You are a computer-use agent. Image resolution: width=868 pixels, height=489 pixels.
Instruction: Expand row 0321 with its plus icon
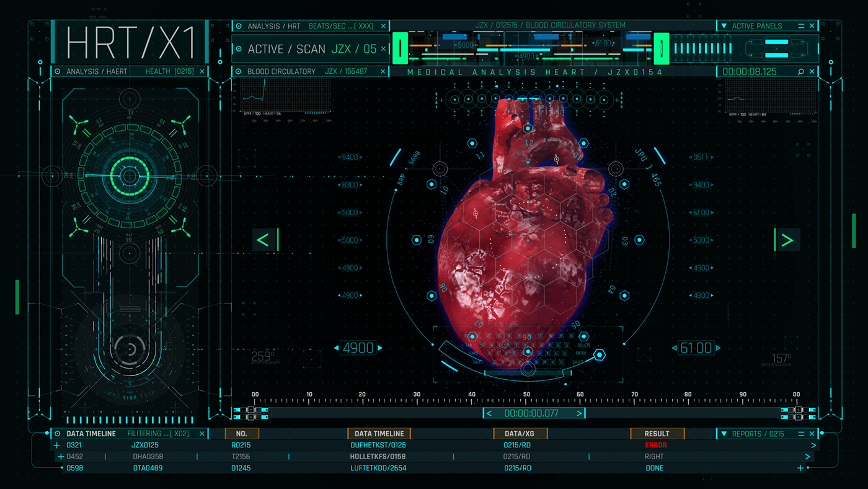coord(58,445)
